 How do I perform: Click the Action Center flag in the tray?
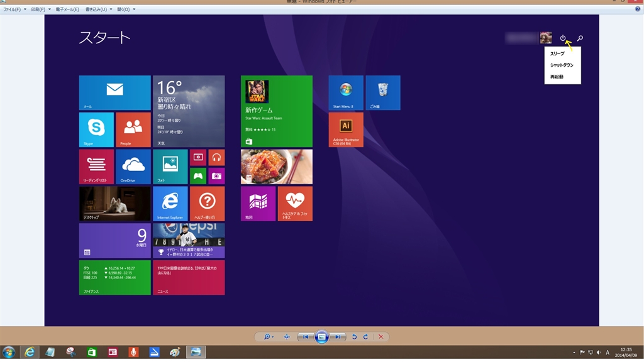582,353
